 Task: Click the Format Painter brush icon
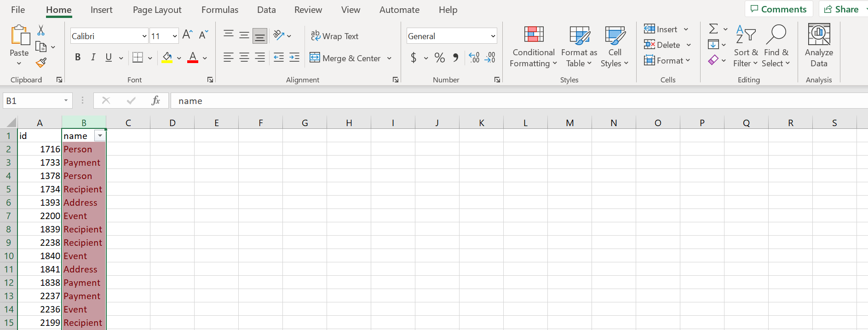[x=41, y=63]
